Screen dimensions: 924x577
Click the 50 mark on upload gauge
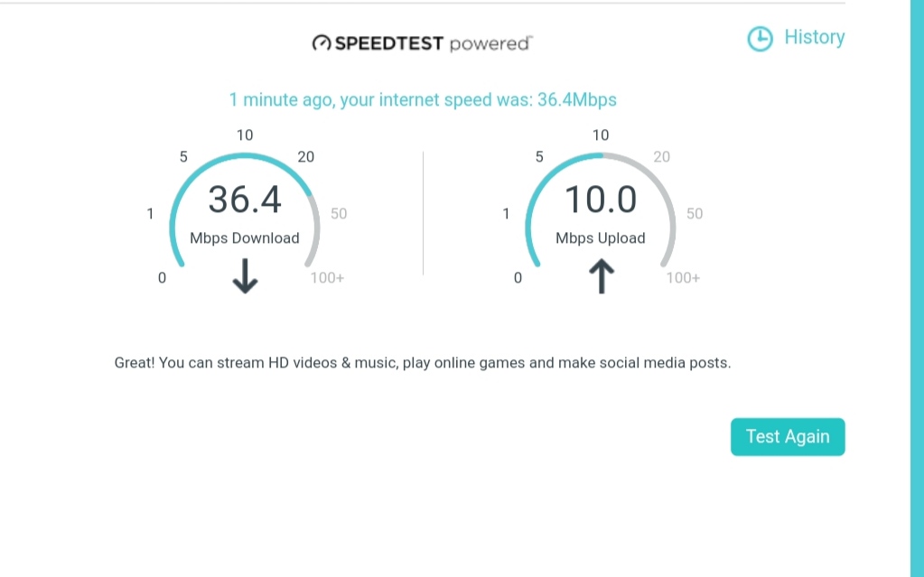(x=695, y=213)
